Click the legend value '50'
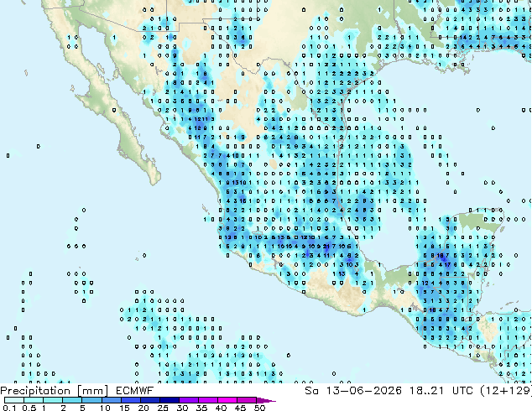 point(259,408)
